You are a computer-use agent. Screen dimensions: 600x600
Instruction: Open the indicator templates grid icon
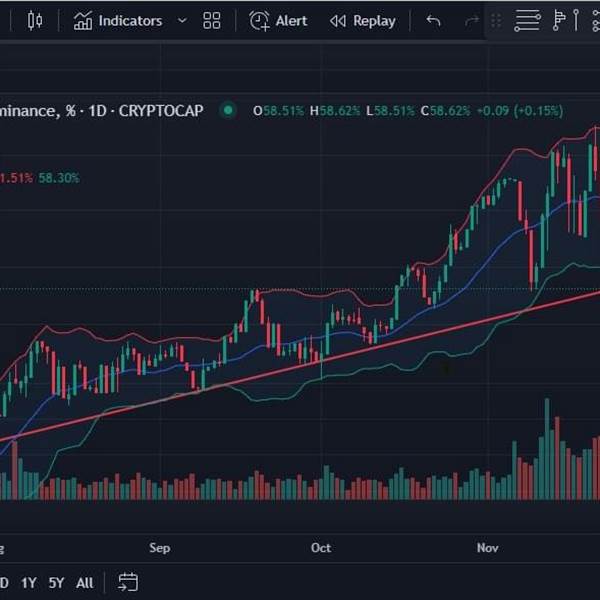(x=212, y=21)
